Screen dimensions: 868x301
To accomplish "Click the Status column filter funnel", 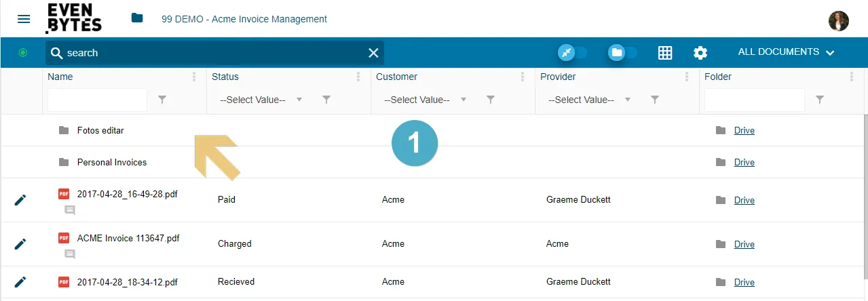I will 326,100.
